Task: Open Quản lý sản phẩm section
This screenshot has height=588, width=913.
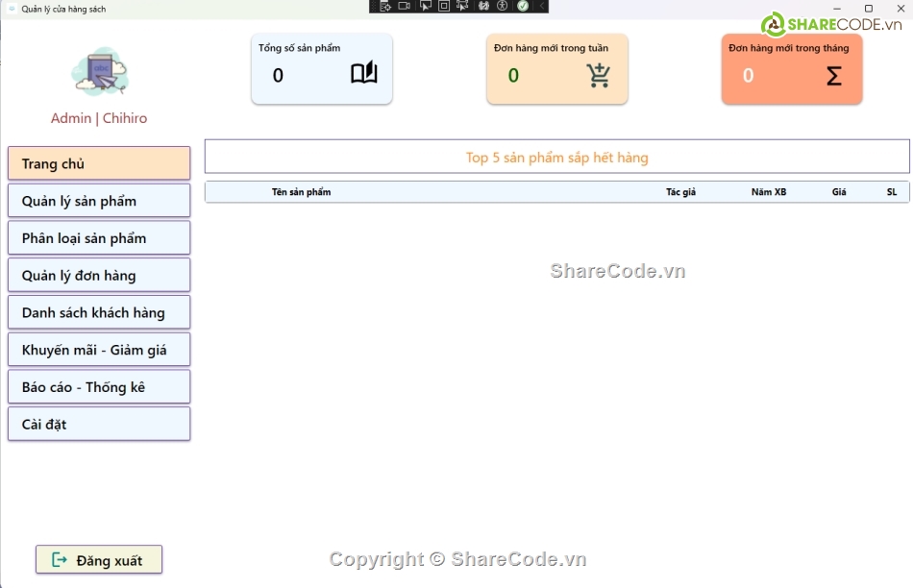Action: tap(99, 201)
